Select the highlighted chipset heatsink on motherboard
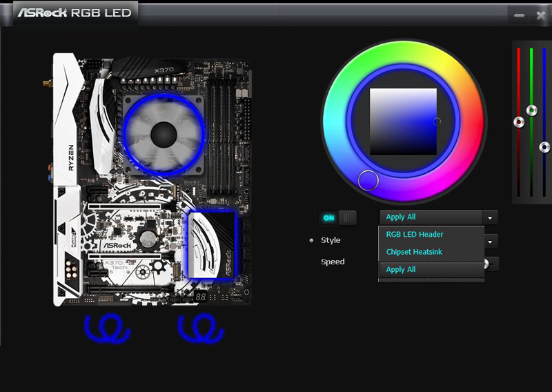The height and width of the screenshot is (392, 552). (x=211, y=244)
